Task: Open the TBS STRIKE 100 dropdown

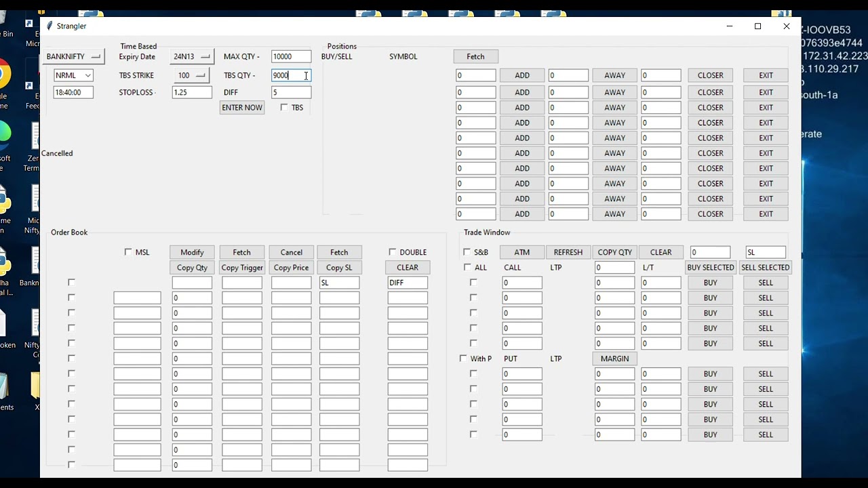Action: [191, 75]
